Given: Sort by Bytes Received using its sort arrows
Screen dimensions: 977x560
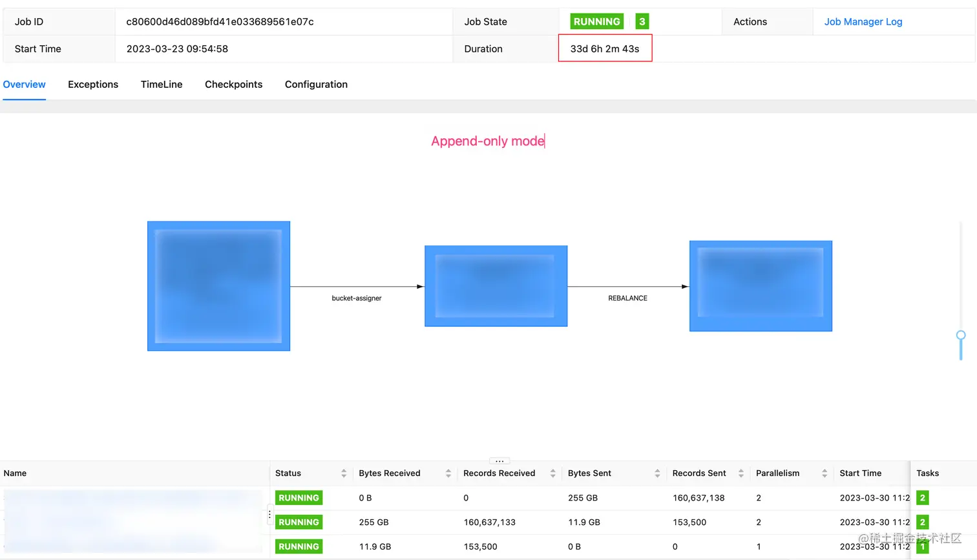Looking at the screenshot, I should pyautogui.click(x=448, y=473).
